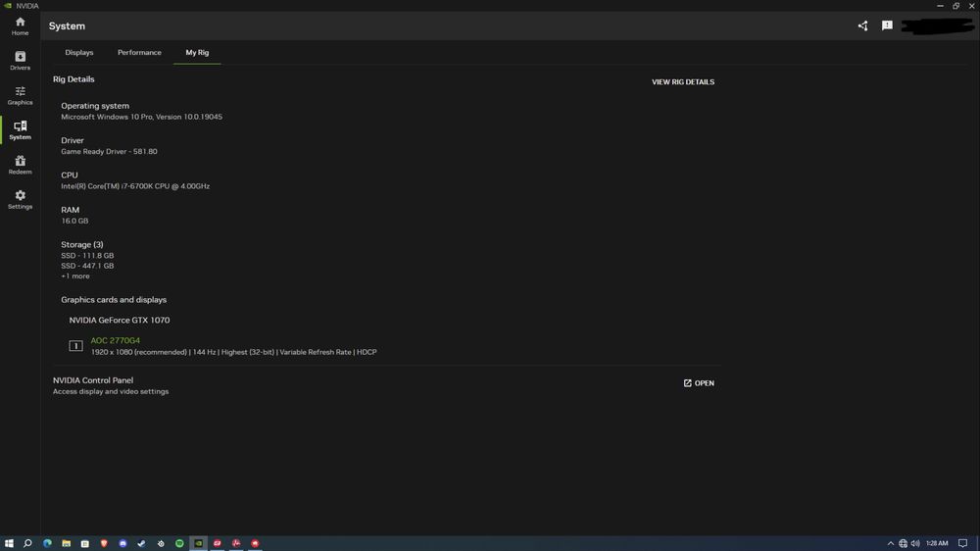Viewport: 980px width, 551px height.
Task: Click the 1920 x 1080 display details line
Action: (234, 352)
